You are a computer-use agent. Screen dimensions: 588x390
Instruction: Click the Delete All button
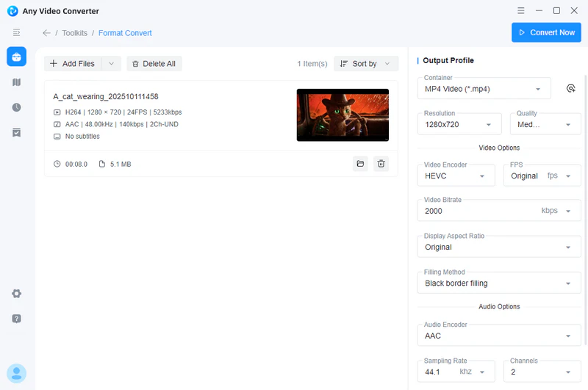tap(154, 64)
